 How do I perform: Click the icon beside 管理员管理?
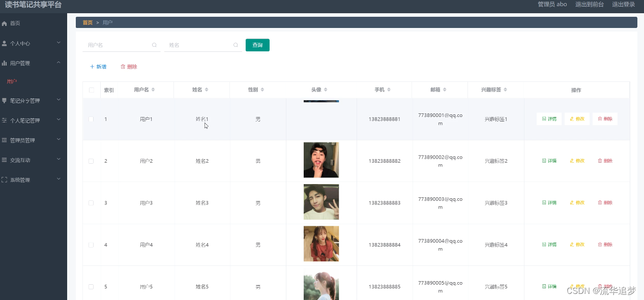[x=5, y=140]
